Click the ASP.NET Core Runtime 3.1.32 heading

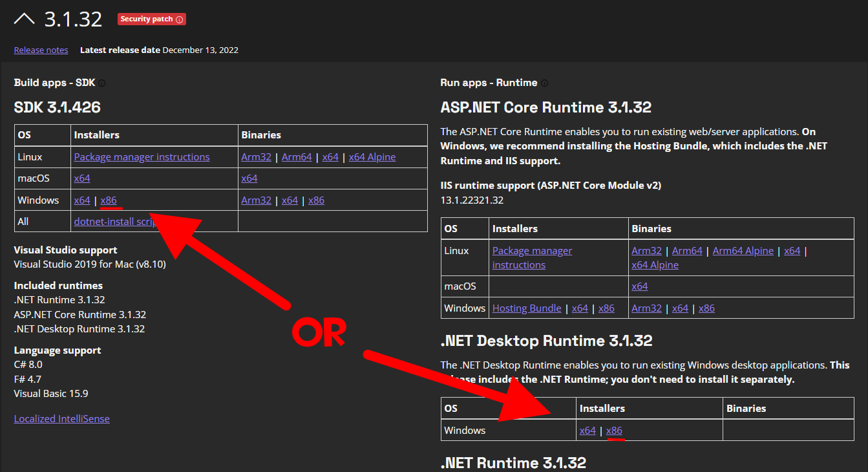coord(545,107)
